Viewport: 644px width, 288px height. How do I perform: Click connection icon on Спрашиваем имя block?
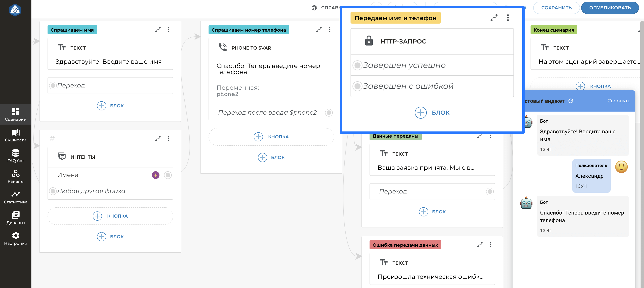tap(158, 30)
